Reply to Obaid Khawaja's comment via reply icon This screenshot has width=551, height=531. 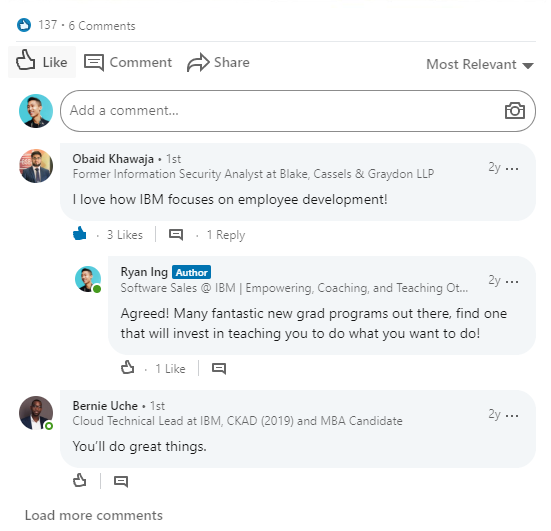[176, 234]
